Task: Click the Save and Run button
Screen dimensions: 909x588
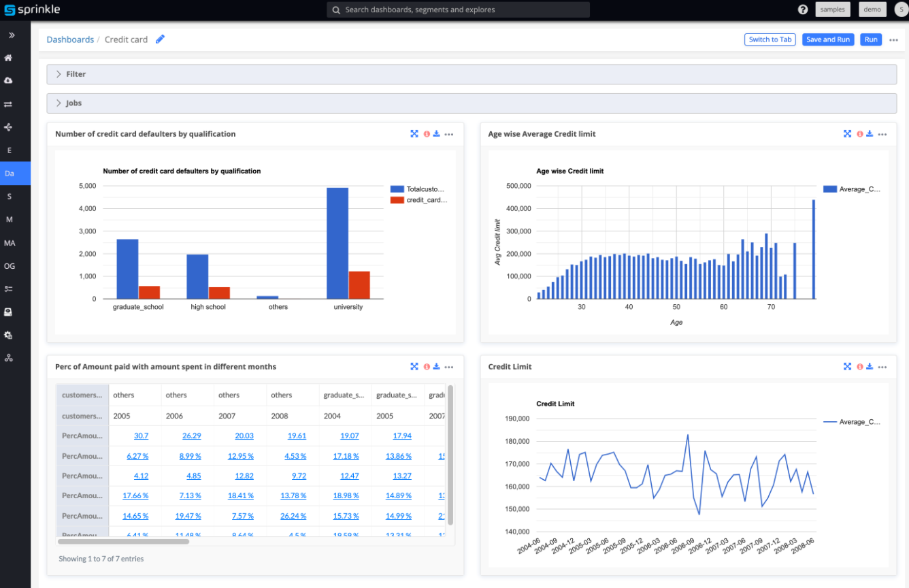Action: 828,39
